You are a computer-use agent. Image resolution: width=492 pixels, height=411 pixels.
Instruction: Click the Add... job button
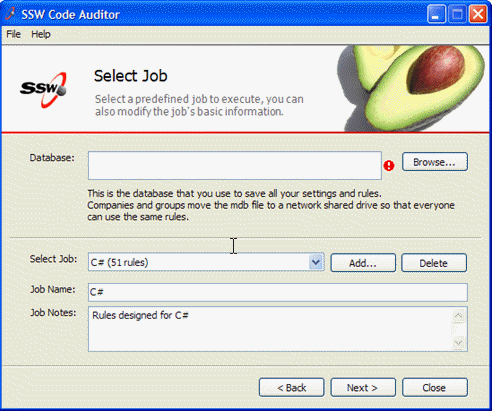363,263
